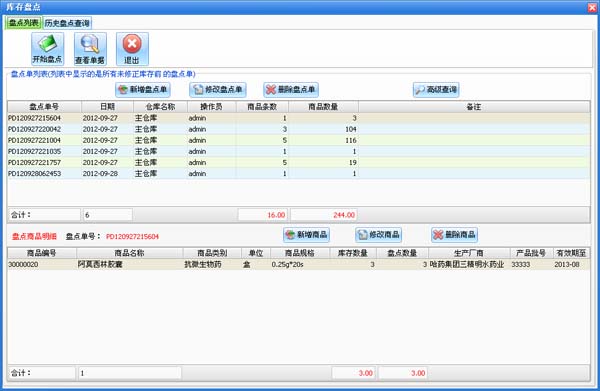This screenshot has height=391, width=600.
Task: Click 商品名称 column header
Action: coord(129,253)
